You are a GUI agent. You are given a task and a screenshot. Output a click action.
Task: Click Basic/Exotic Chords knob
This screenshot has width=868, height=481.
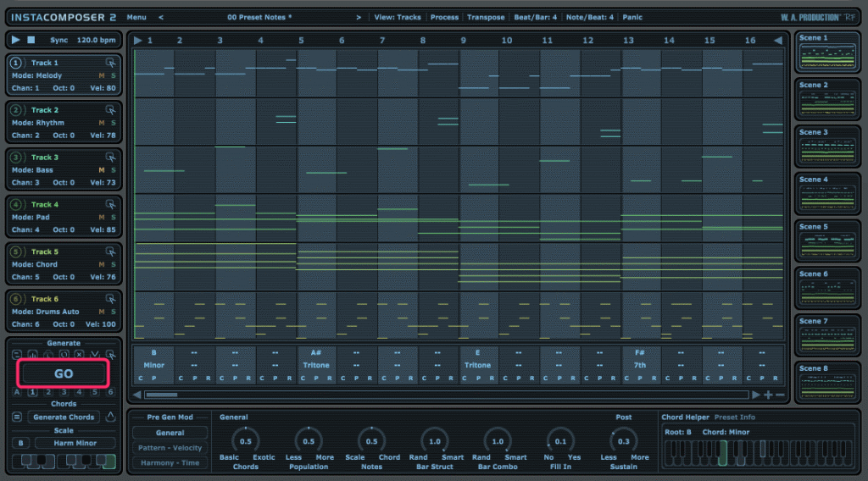(x=245, y=441)
